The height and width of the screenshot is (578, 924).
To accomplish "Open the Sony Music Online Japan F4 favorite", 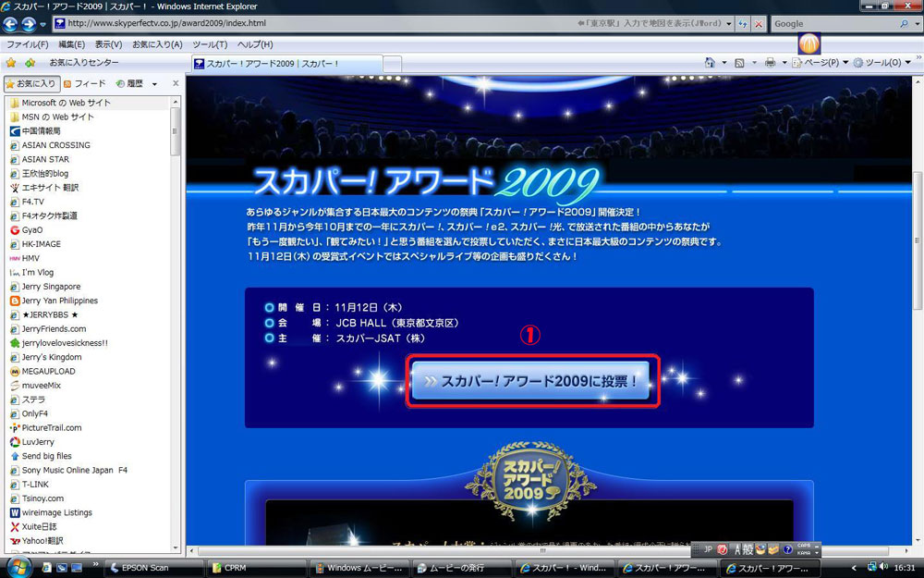I will pyautogui.click(x=68, y=471).
